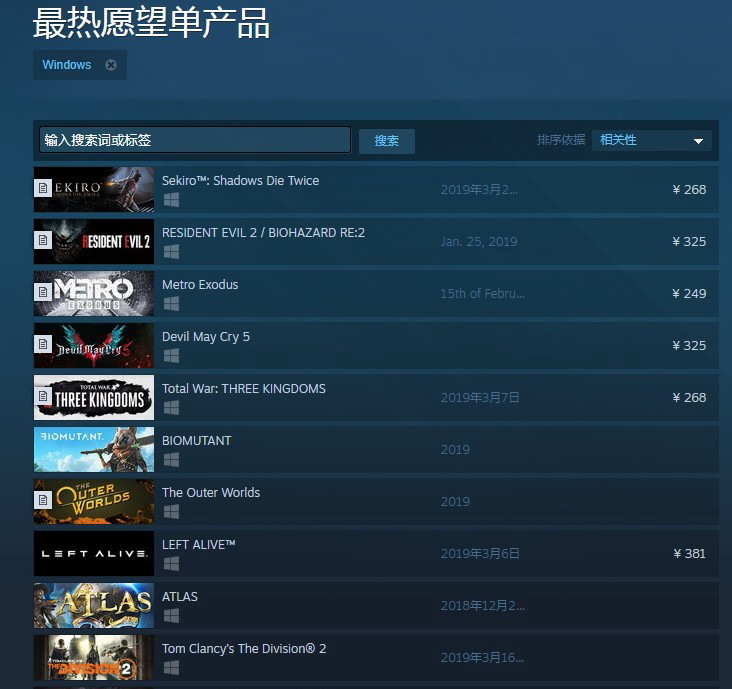Open the Metro Exodus title

(200, 285)
